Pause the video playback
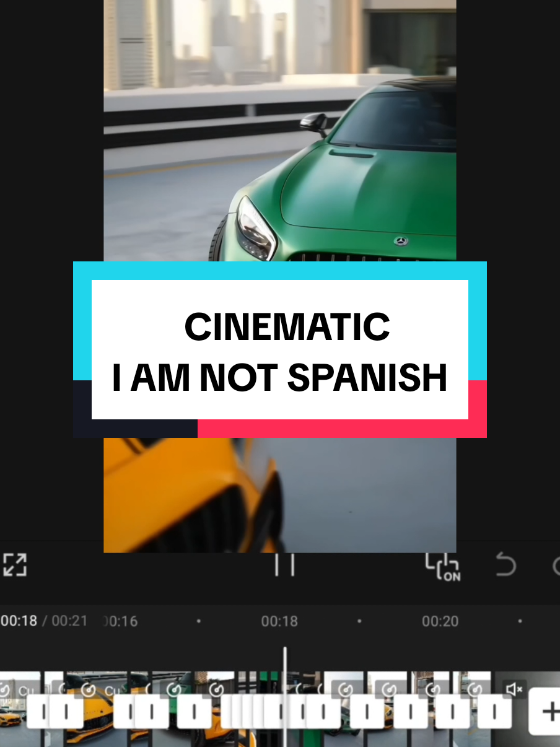This screenshot has width=560, height=747. (284, 565)
